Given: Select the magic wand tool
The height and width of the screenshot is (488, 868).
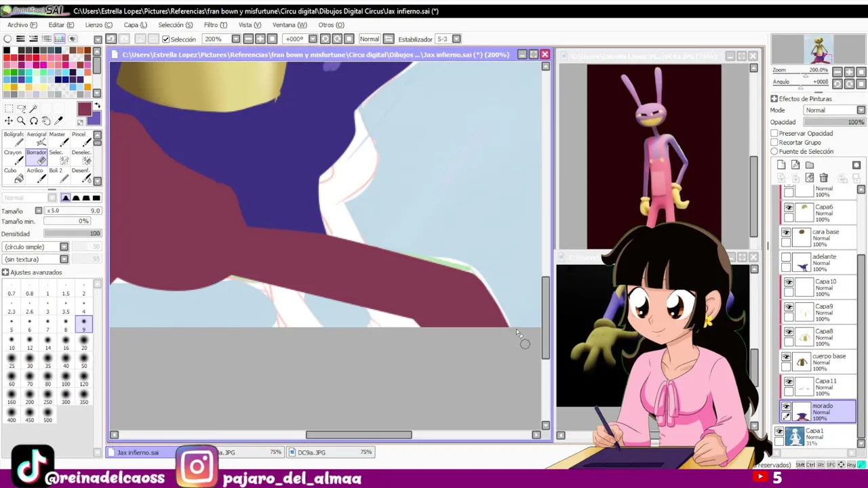Looking at the screenshot, I should pyautogui.click(x=34, y=108).
